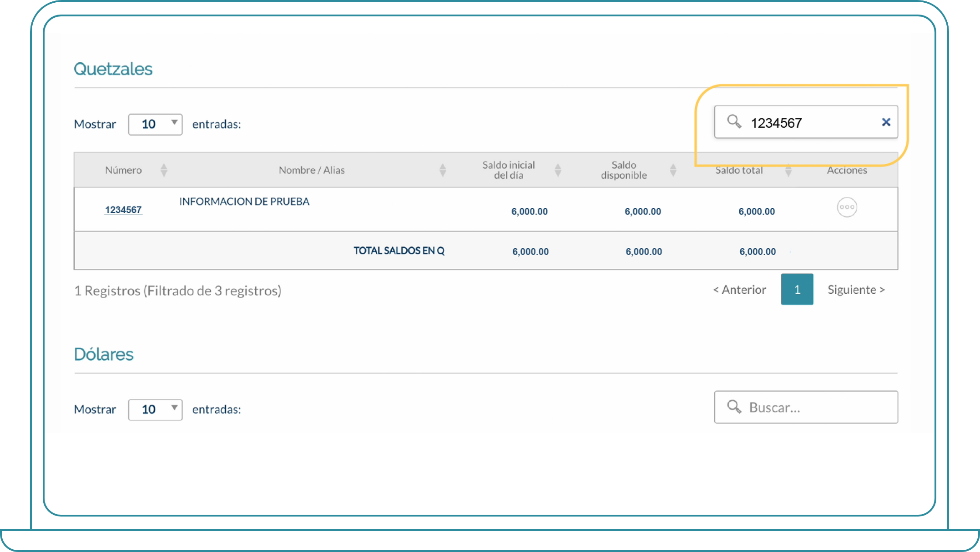Select page 1 in pagination
Viewport: 980px width, 552px height.
pyautogui.click(x=797, y=289)
